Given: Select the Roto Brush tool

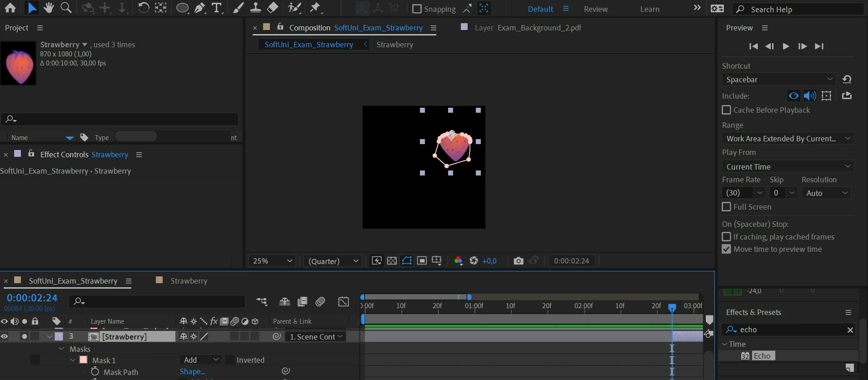Looking at the screenshot, I should tap(295, 8).
